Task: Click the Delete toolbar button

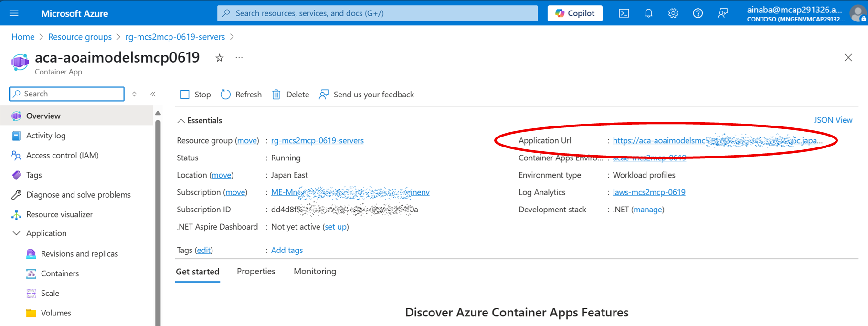Action: [290, 95]
